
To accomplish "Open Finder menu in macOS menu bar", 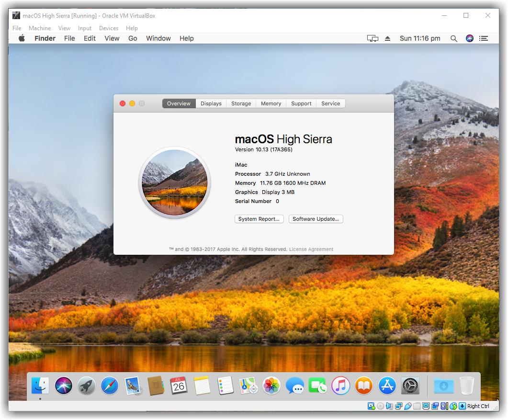I will pos(45,38).
